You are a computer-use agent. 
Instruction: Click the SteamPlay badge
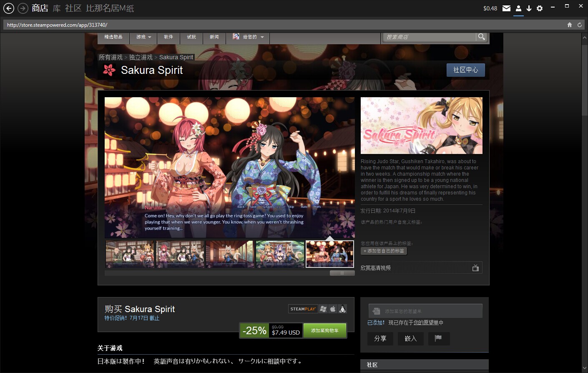303,309
